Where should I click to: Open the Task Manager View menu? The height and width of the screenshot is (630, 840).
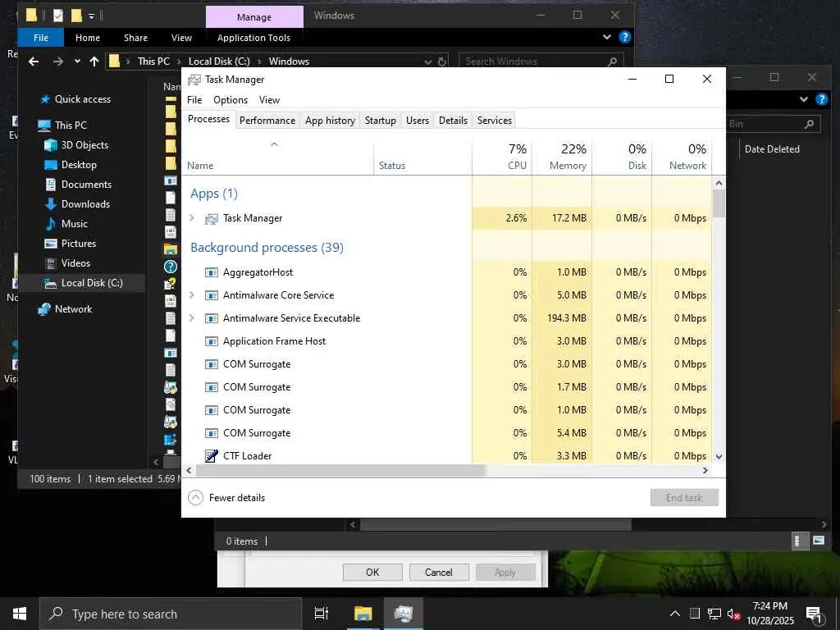(269, 100)
